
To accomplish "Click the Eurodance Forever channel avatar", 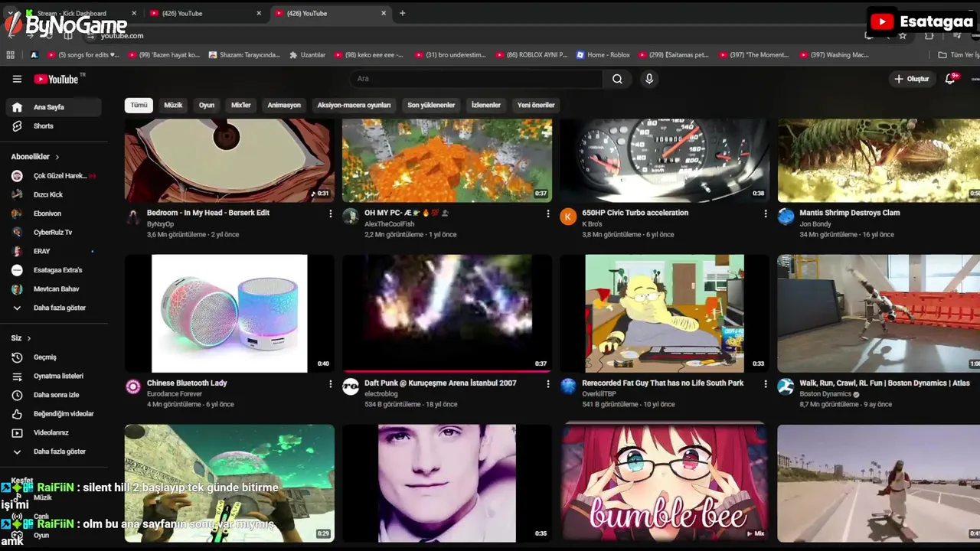I will 133,386.
